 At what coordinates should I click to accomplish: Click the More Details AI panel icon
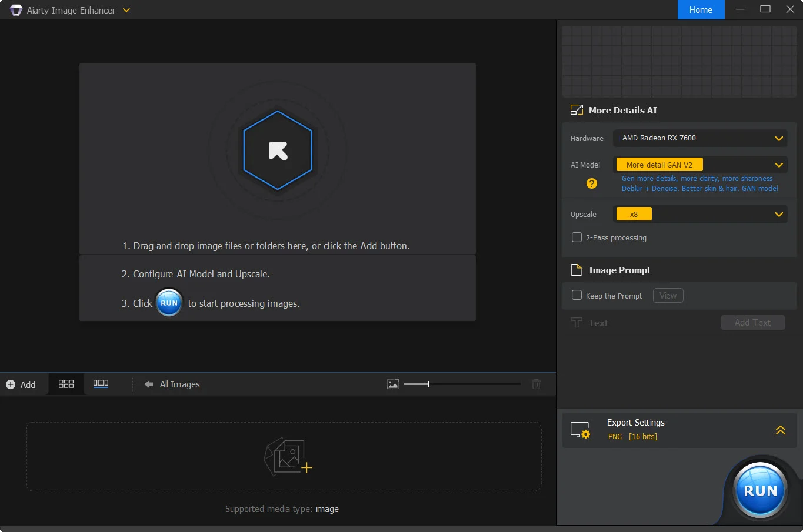pyautogui.click(x=577, y=109)
